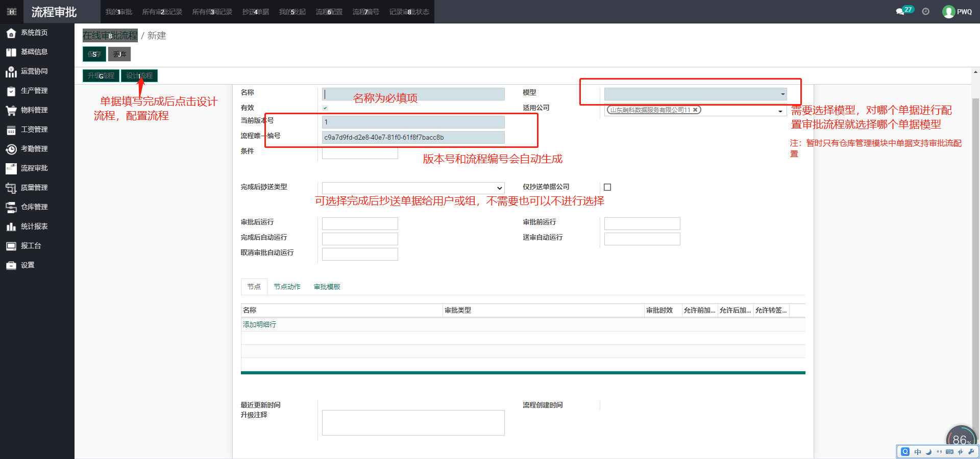Open the chat messages icon with 27 badge
980x459 pixels.
pyautogui.click(x=900, y=12)
